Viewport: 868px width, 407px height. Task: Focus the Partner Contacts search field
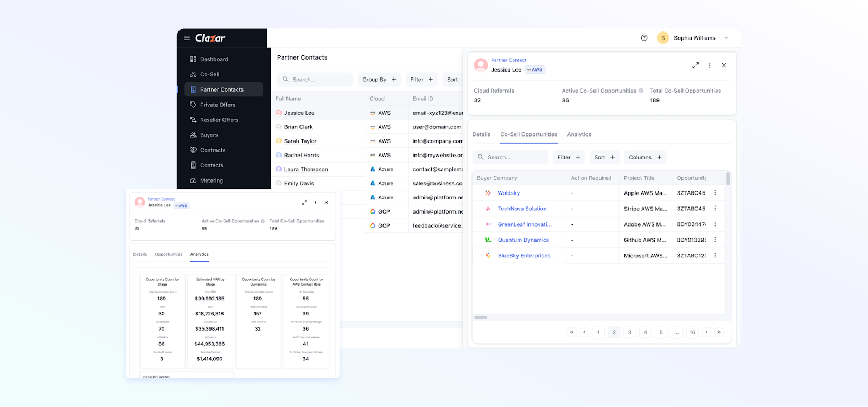coord(315,80)
